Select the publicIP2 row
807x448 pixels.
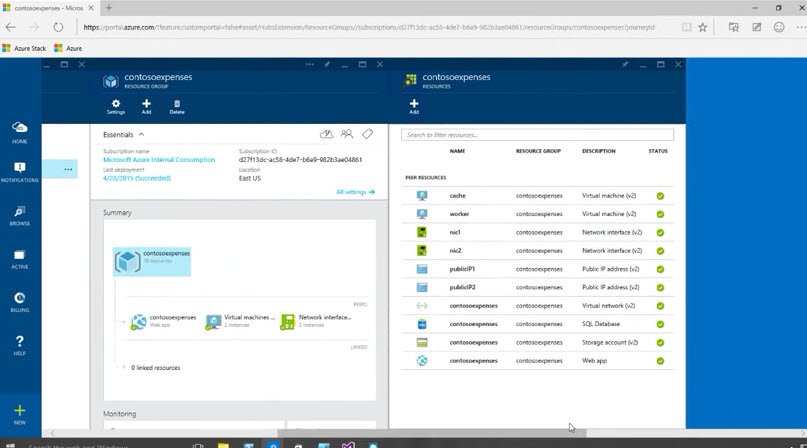click(x=537, y=287)
